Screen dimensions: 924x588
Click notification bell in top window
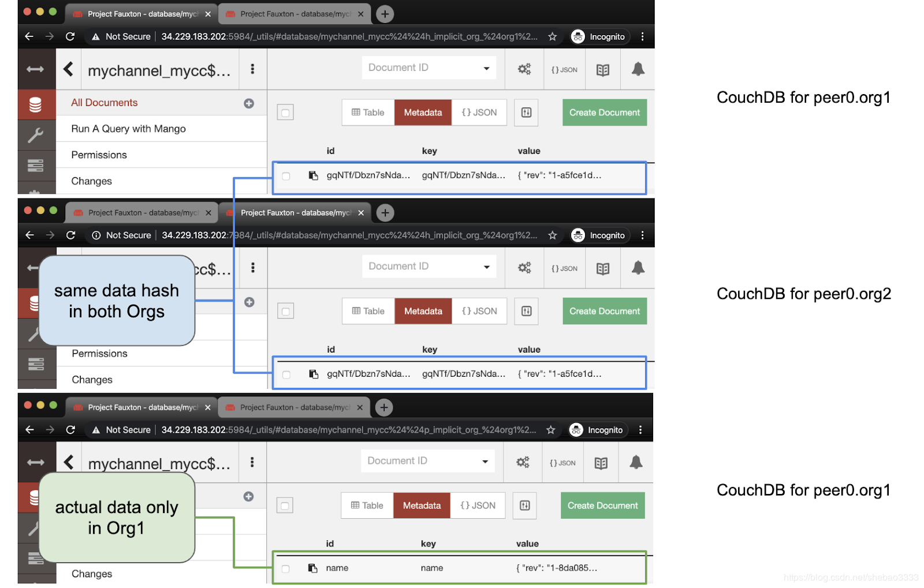point(638,69)
